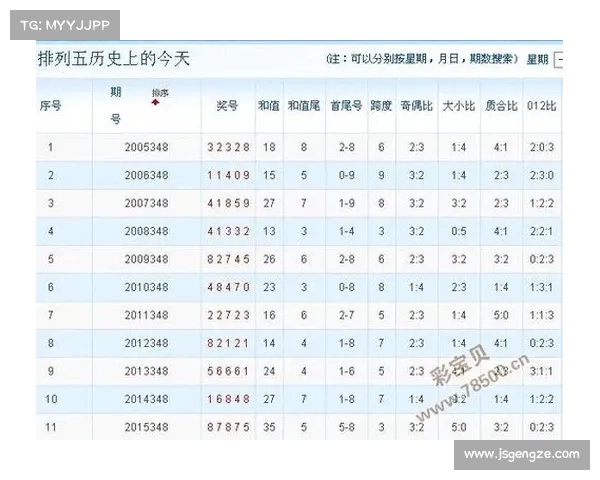Click the 序号 column header
The height and width of the screenshot is (480, 600).
pyautogui.click(x=51, y=106)
